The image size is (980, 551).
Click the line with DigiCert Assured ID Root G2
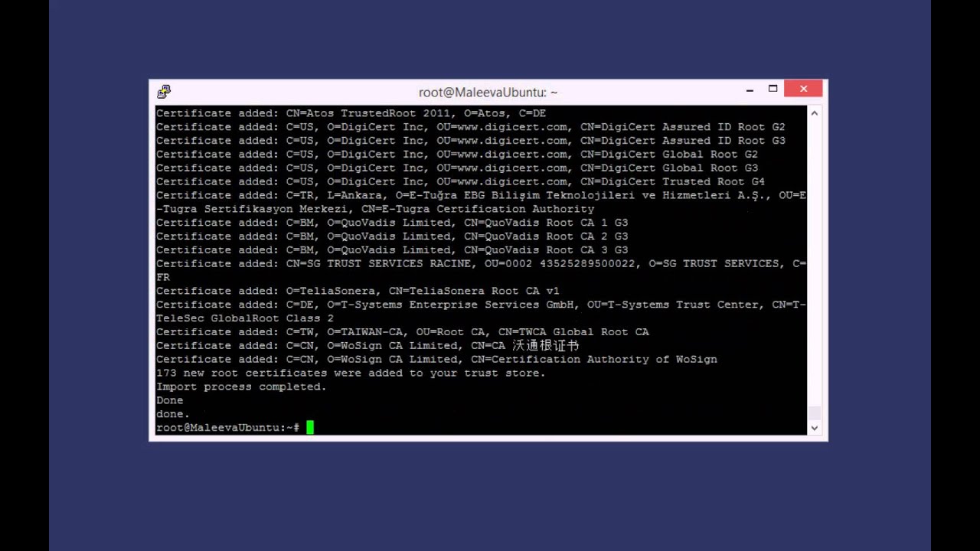click(470, 127)
